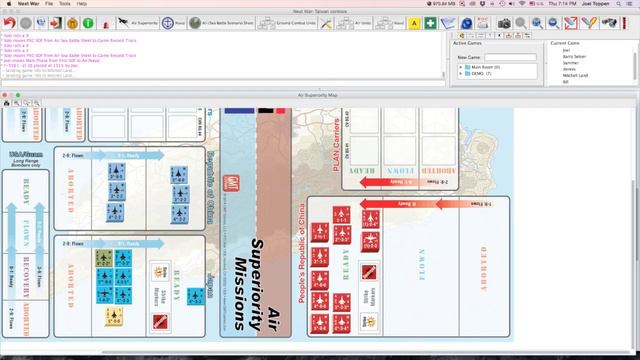Click the gray magnifier zoom icon
This screenshot has height=360, width=640.
click(x=521, y=23)
